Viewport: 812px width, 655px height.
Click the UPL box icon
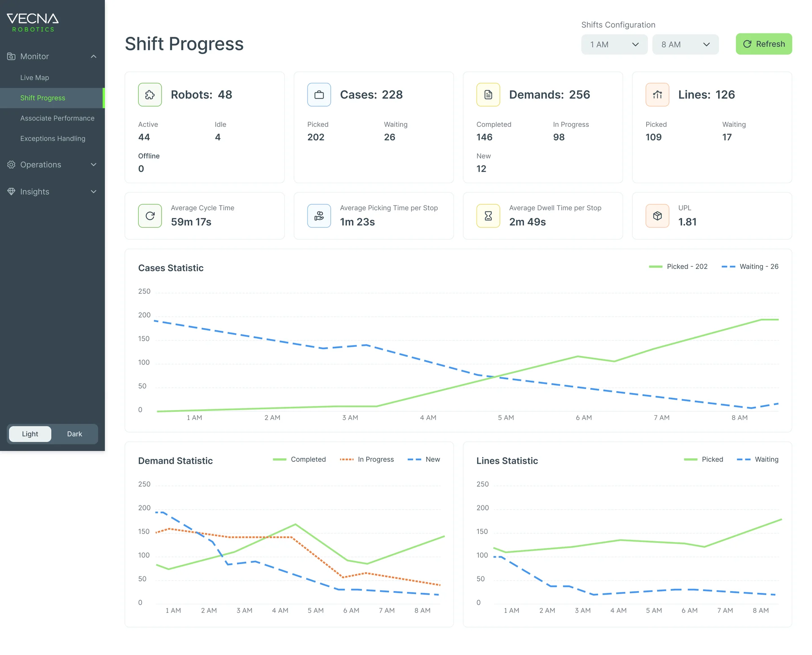pyautogui.click(x=657, y=216)
